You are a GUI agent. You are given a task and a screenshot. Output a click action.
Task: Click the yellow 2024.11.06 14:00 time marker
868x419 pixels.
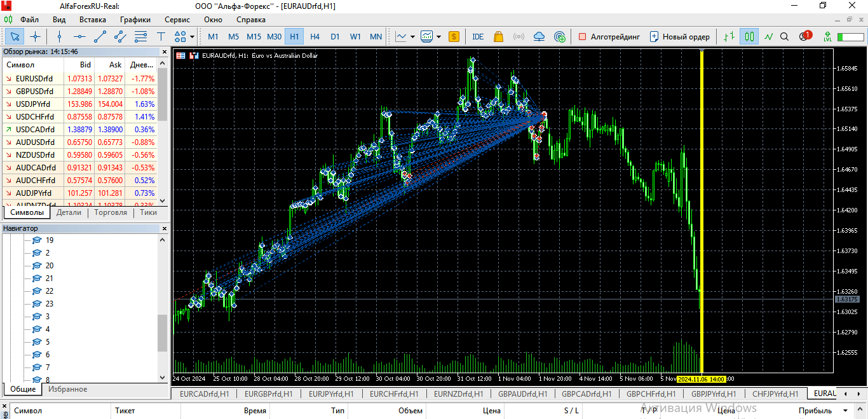coord(702,379)
